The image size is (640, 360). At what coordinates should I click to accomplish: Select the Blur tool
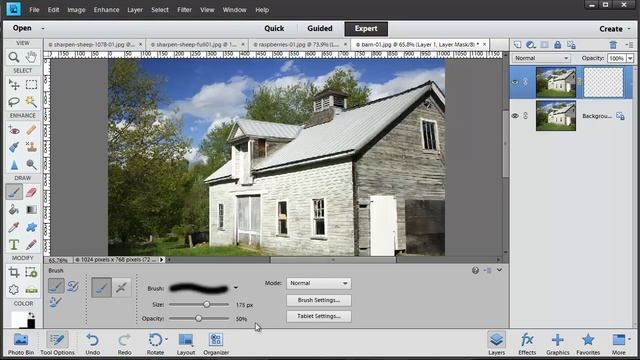click(x=14, y=164)
